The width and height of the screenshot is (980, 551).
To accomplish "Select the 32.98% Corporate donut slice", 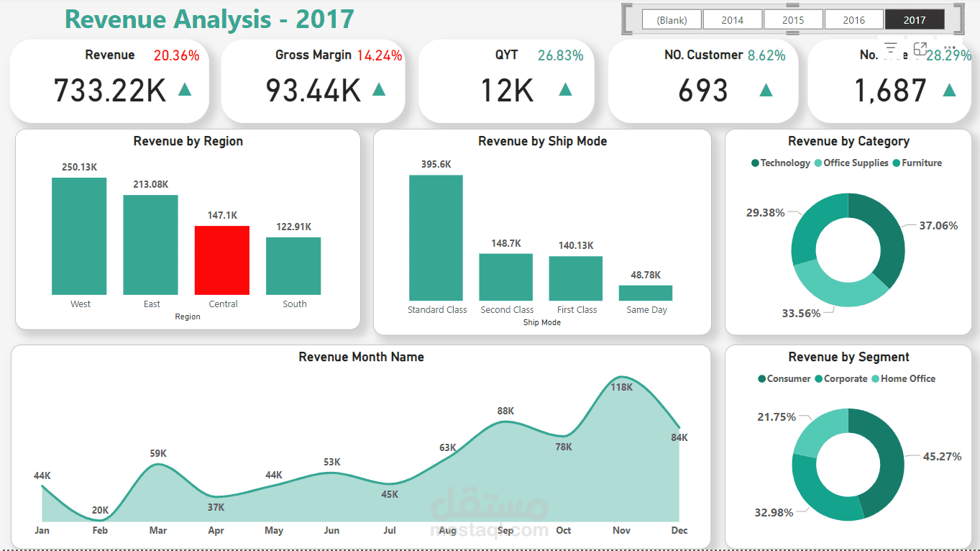I will point(814,495).
